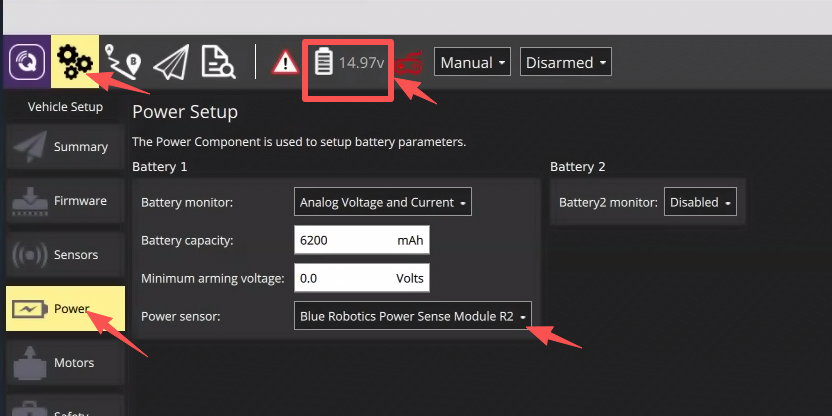Open the Disarmed arming state dropdown
Viewport: 832px width, 416px height.
click(x=566, y=62)
